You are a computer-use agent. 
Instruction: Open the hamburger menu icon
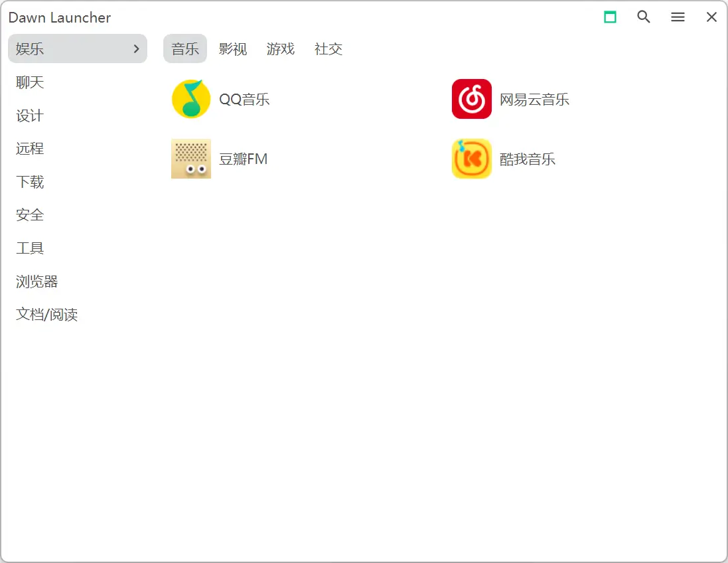click(x=678, y=17)
